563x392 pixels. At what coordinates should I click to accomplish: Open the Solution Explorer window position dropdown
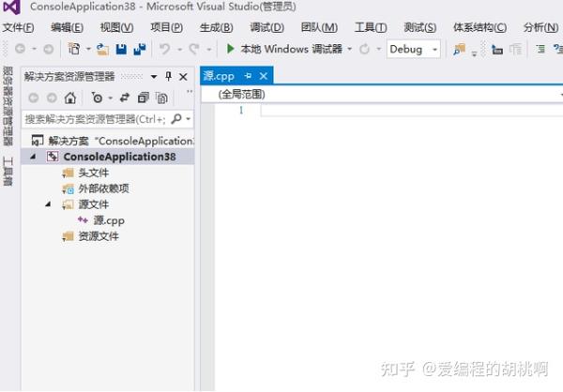154,77
